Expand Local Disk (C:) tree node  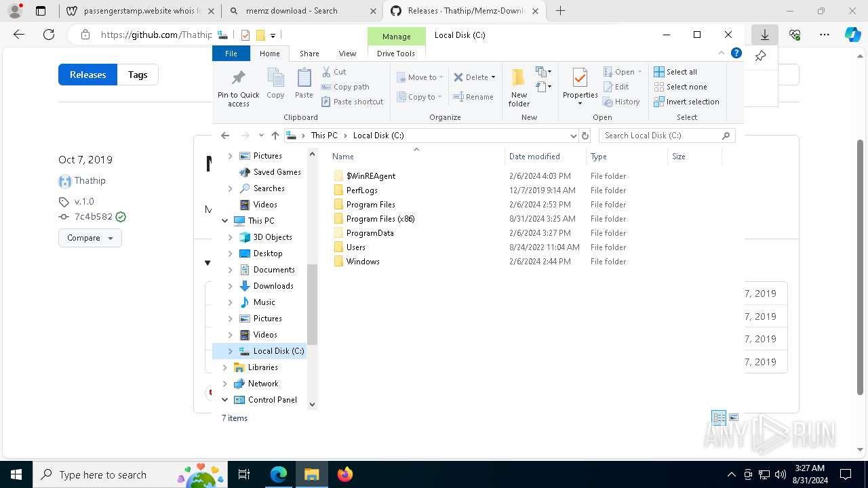pyautogui.click(x=230, y=351)
